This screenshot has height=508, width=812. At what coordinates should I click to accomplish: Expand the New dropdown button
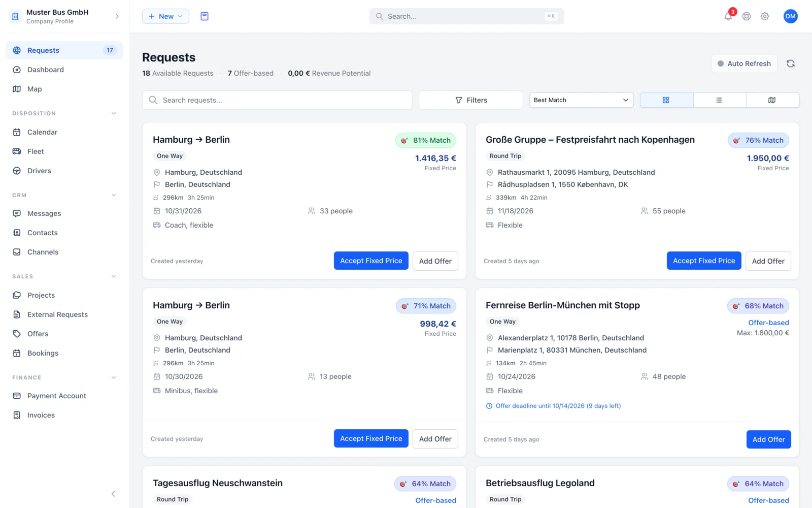coord(165,16)
